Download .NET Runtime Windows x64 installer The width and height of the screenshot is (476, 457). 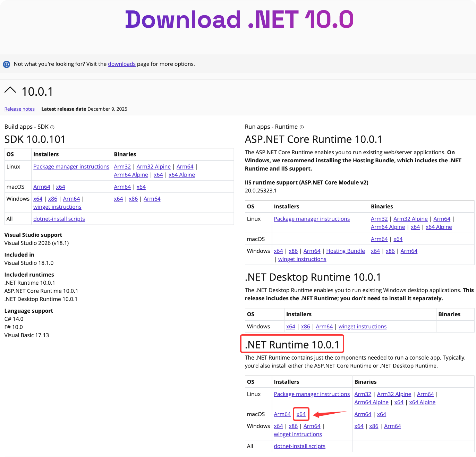click(278, 426)
